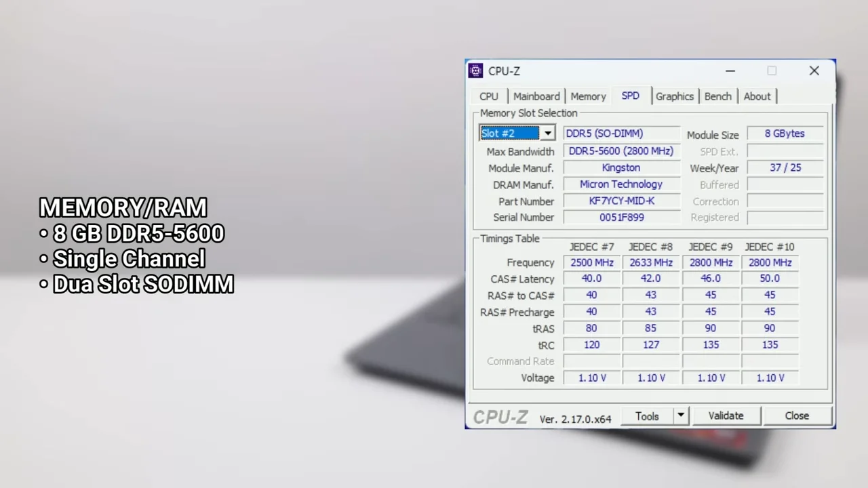The width and height of the screenshot is (868, 488).
Task: Minimize the CPU-Z window
Action: (730, 70)
